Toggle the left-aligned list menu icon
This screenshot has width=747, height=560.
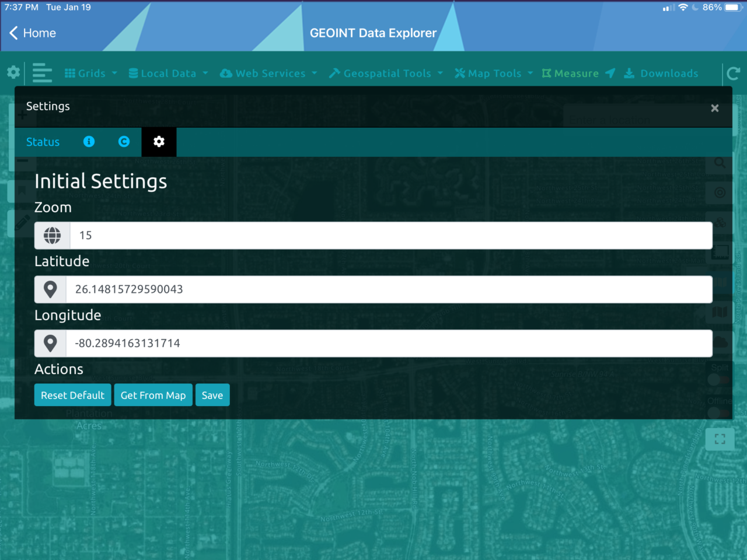(x=42, y=73)
